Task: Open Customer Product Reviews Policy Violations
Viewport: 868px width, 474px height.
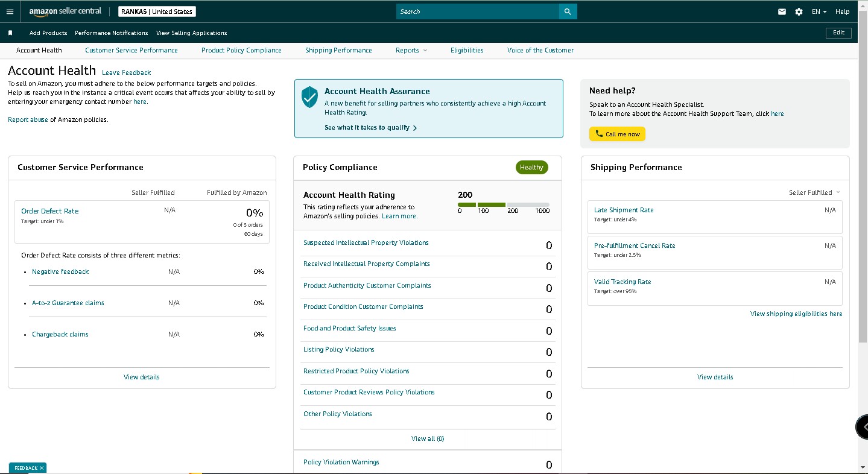Action: 369,392
